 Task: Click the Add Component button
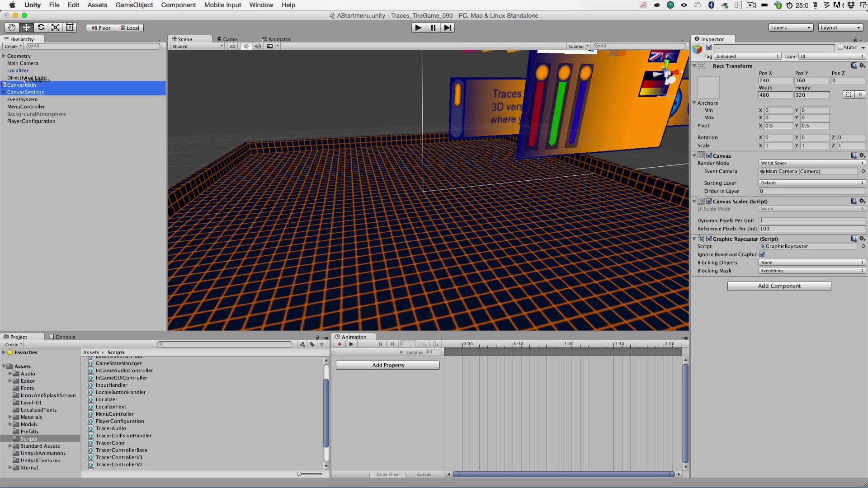click(x=778, y=286)
